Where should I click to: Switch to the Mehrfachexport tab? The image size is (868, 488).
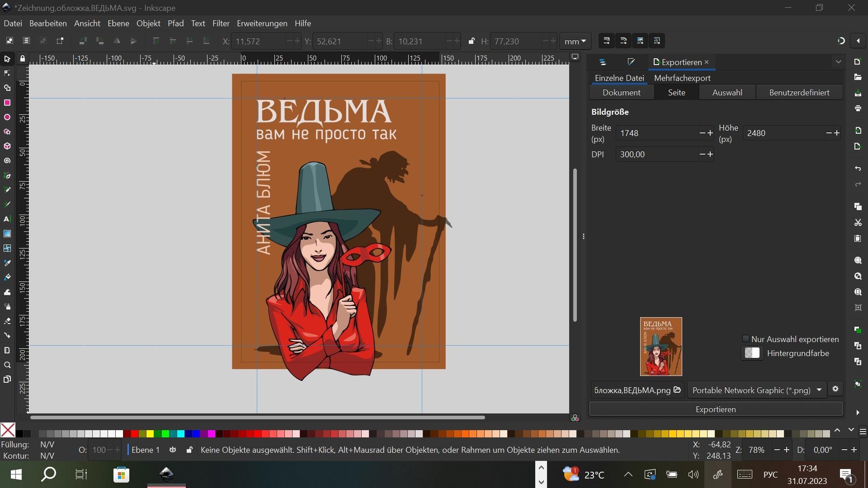[682, 78]
